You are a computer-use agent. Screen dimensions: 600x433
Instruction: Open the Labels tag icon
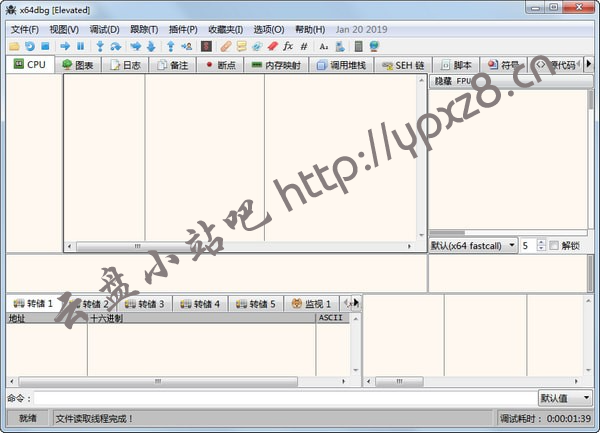tap(257, 47)
